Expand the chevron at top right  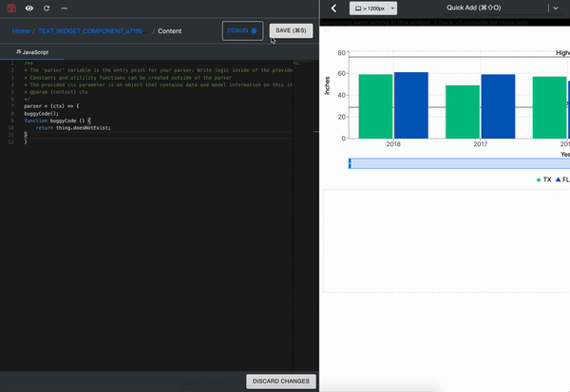pyautogui.click(x=554, y=9)
